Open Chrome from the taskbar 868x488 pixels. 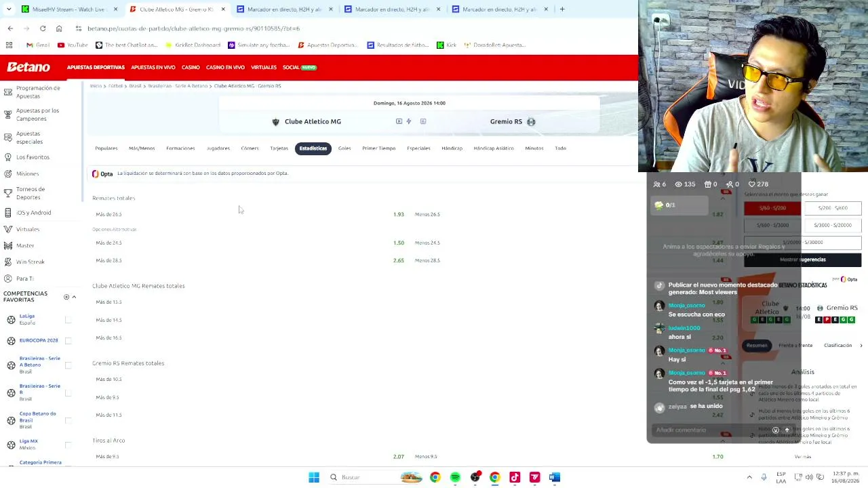(435, 477)
